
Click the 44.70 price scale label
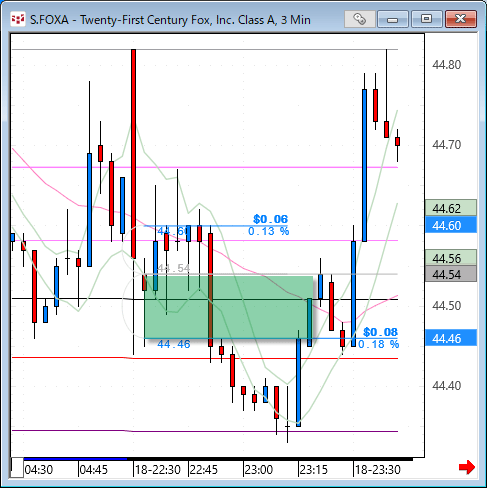click(x=446, y=145)
